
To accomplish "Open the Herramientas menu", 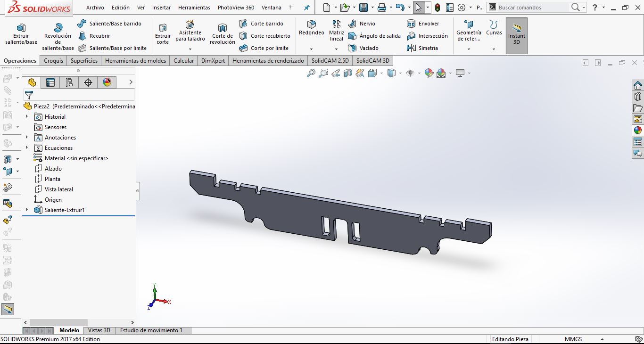I will (x=194, y=8).
